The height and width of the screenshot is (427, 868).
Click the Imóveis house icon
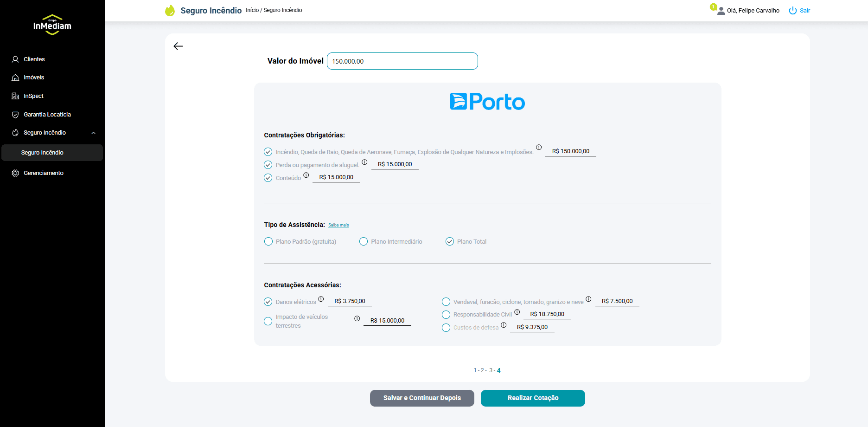point(15,78)
